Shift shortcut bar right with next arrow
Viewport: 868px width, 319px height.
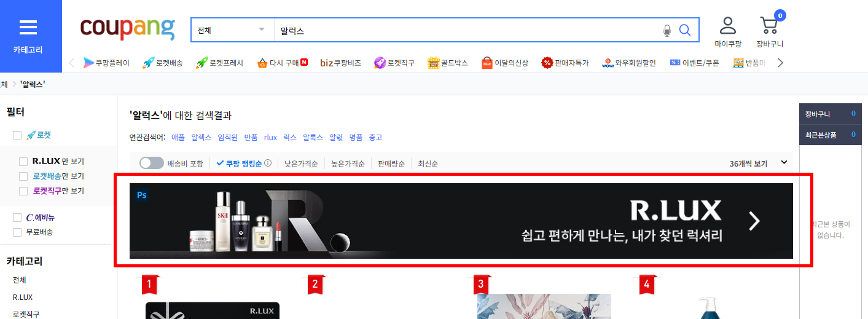780,63
